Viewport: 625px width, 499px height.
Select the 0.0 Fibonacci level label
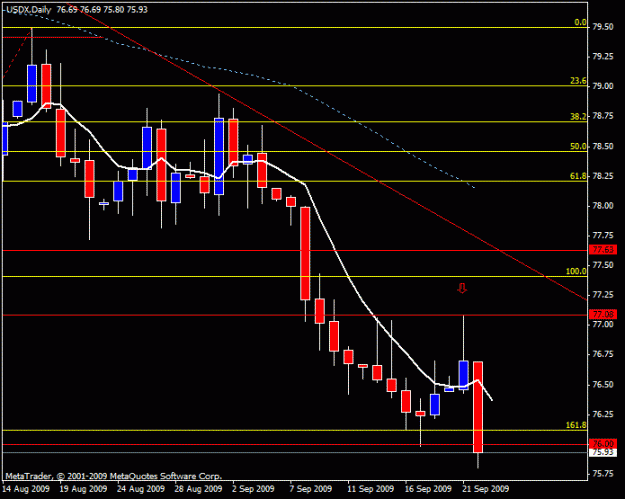(x=580, y=22)
